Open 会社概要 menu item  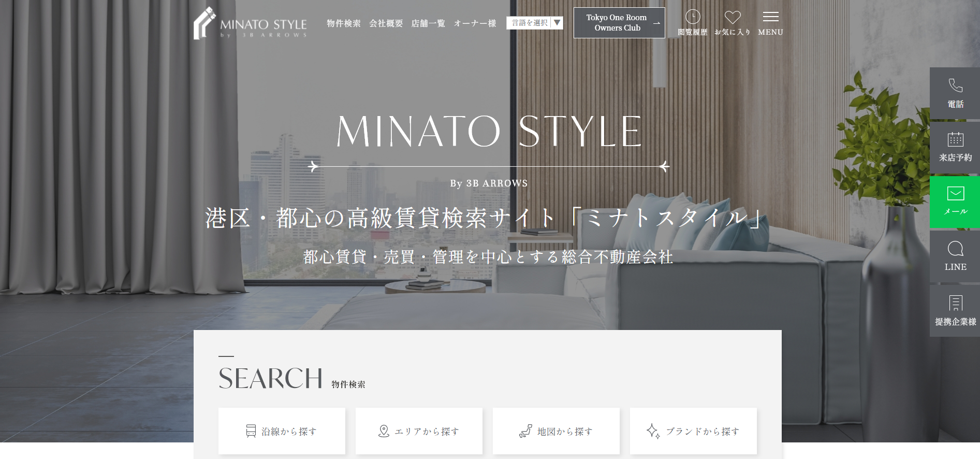point(386,23)
